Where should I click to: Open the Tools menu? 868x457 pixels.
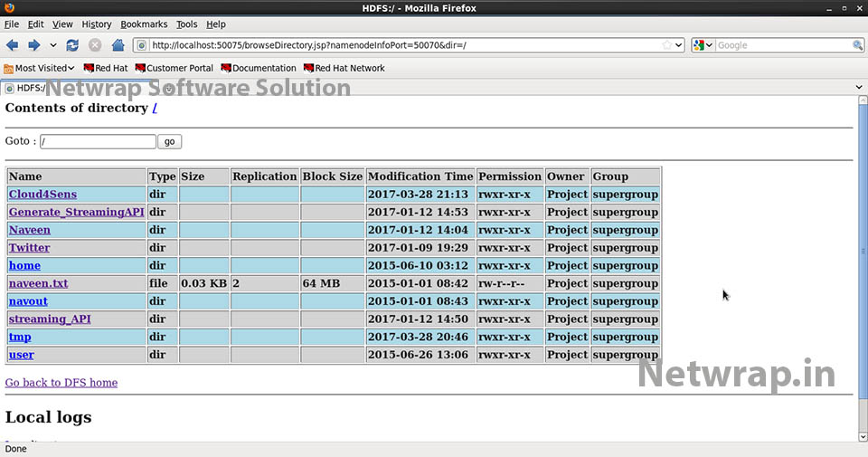point(186,24)
